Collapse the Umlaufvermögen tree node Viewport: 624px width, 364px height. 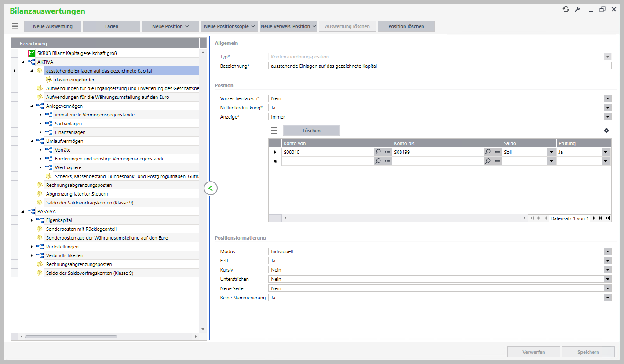click(32, 141)
